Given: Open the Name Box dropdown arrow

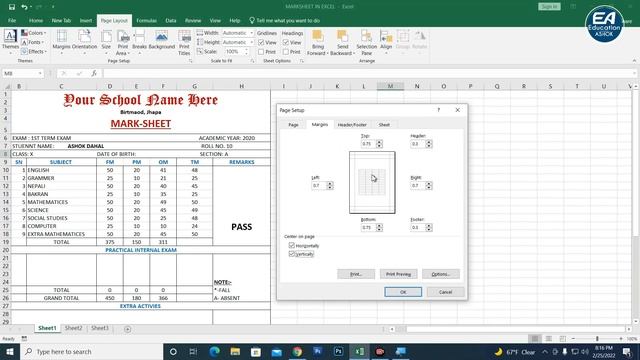Looking at the screenshot, I should click(40, 73).
